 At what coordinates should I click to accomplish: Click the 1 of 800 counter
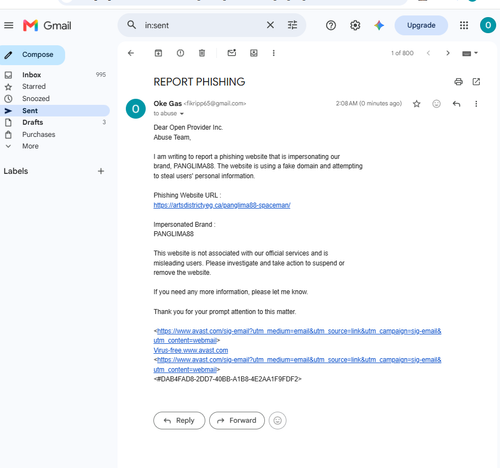(x=402, y=53)
